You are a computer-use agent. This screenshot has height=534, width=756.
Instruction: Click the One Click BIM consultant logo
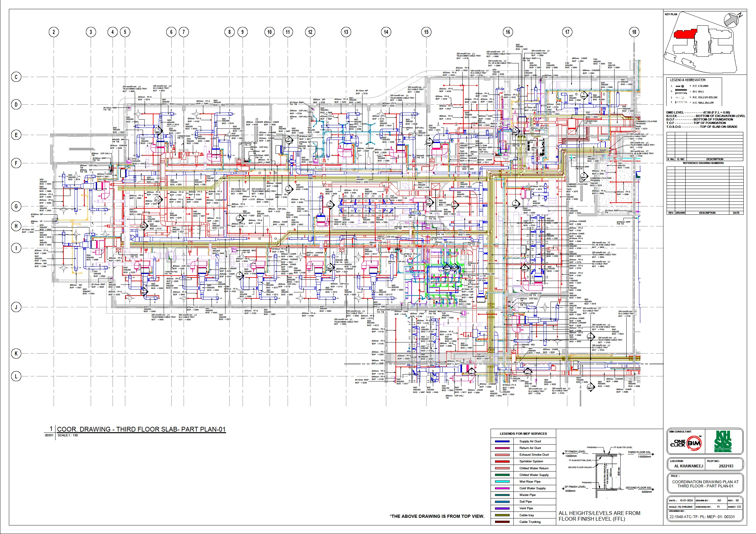tap(686, 443)
